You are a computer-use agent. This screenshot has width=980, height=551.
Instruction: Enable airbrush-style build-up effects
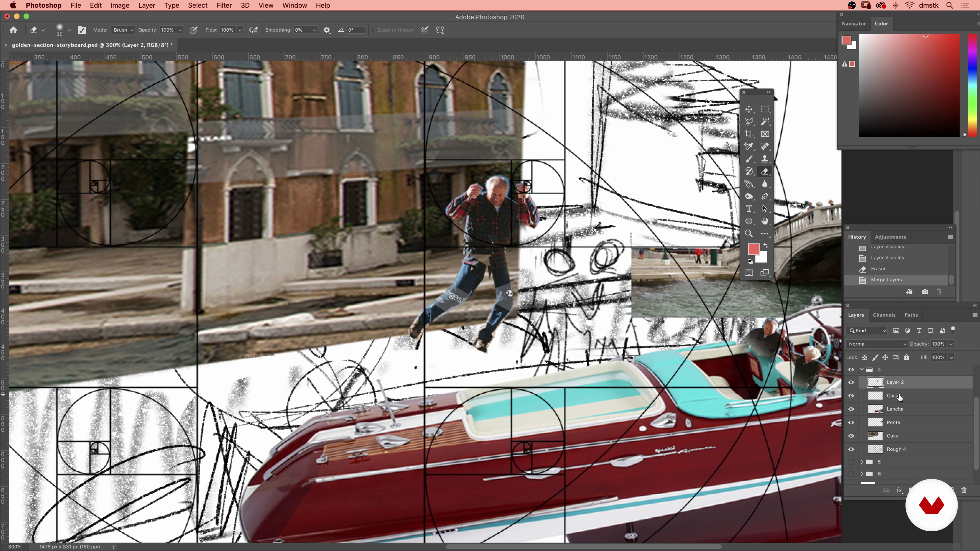253,30
